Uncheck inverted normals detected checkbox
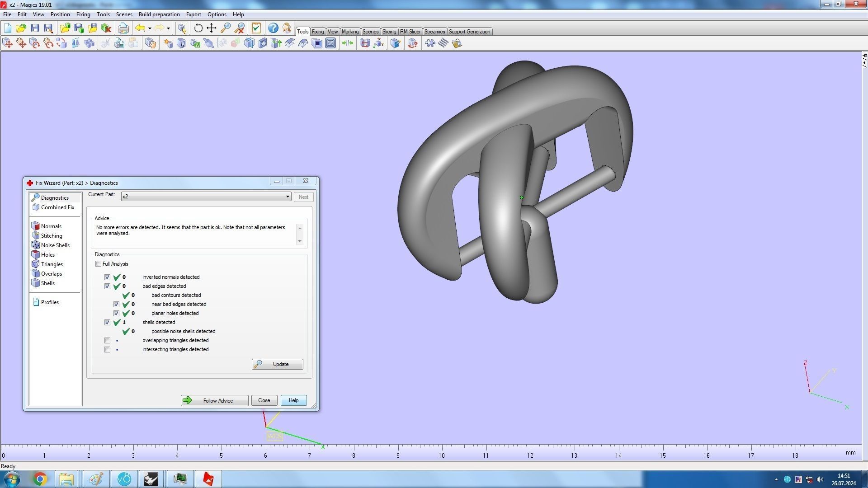The image size is (868, 488). [x=107, y=277]
